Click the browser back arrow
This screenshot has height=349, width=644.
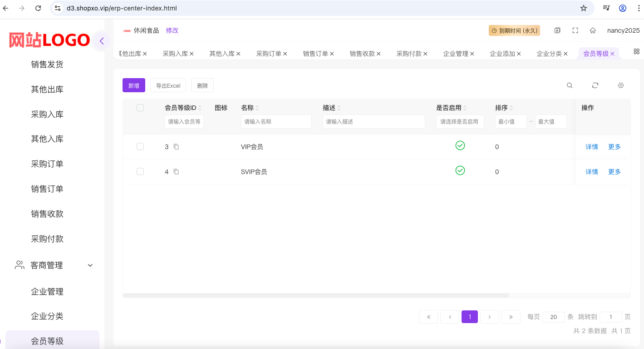coord(6,8)
